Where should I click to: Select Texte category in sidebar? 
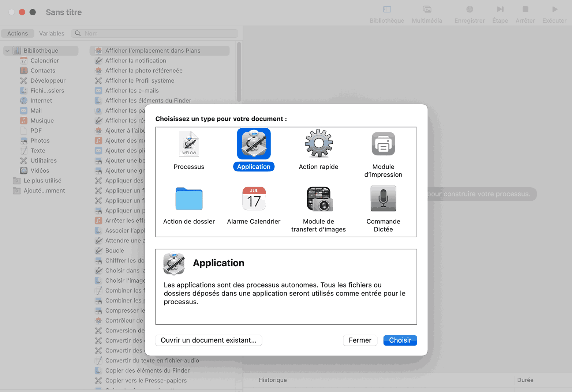[x=38, y=151]
